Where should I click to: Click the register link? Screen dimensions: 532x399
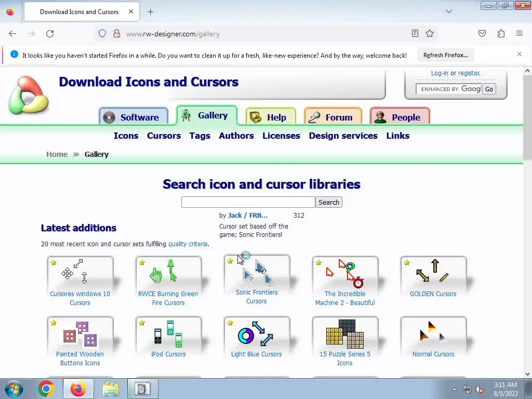point(469,73)
